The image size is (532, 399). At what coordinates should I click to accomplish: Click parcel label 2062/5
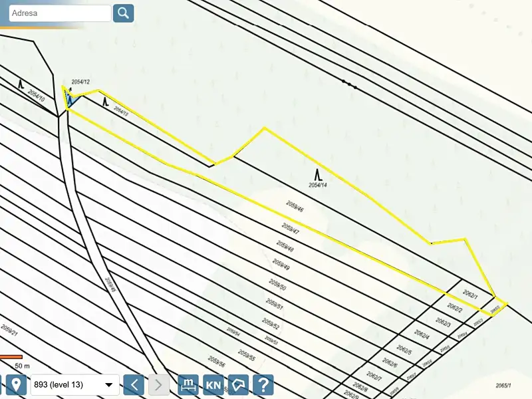pos(404,350)
